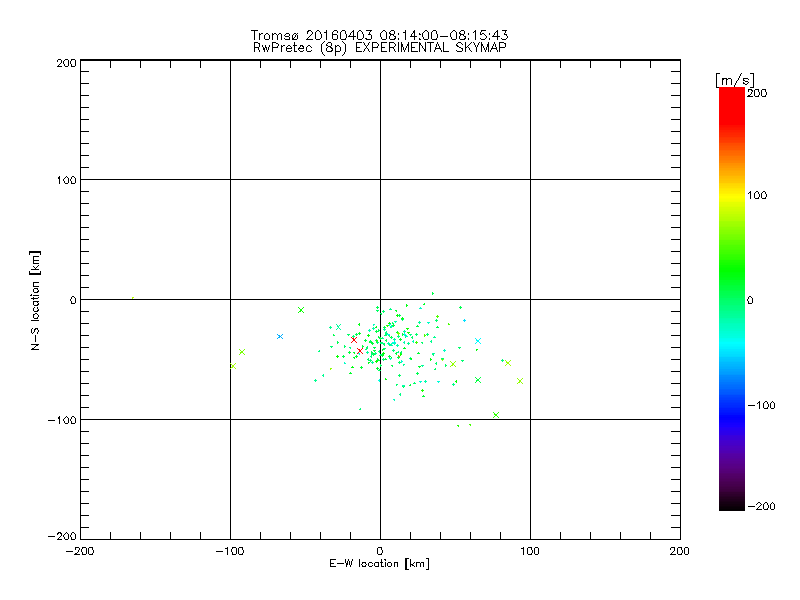Click the x-axis tick label '−200'
Viewport: 800px width, 600px height.
pyautogui.click(x=80, y=551)
